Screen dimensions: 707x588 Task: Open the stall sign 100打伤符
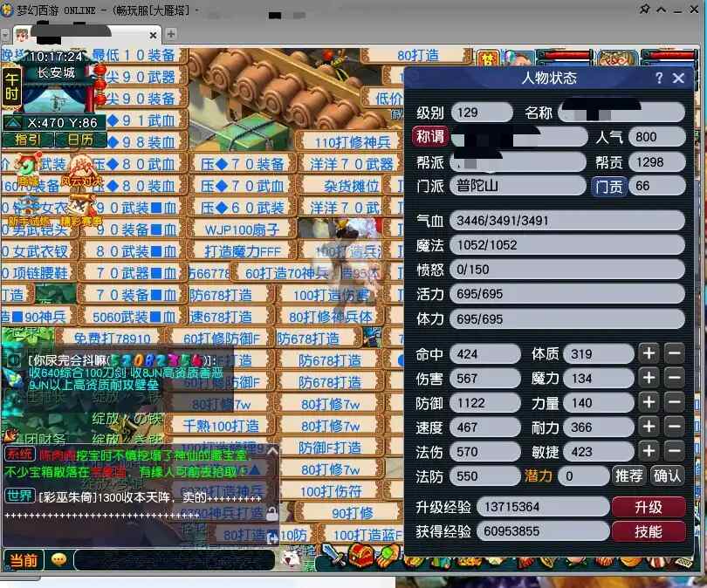[332, 491]
